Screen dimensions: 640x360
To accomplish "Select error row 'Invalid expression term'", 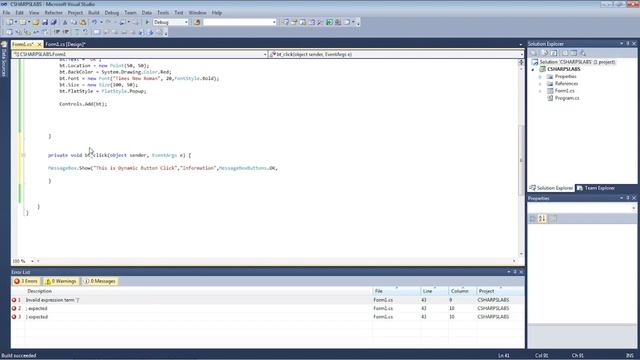I will pos(267,300).
